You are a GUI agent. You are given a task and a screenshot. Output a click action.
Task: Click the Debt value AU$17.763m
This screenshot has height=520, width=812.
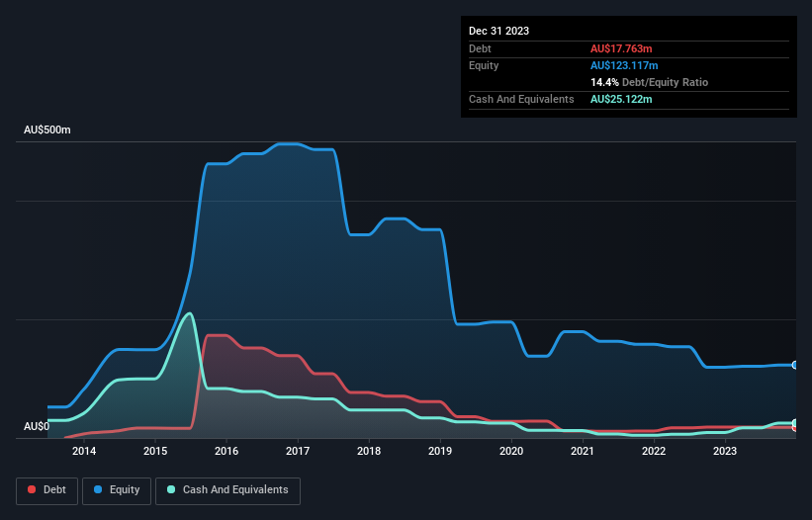click(621, 48)
